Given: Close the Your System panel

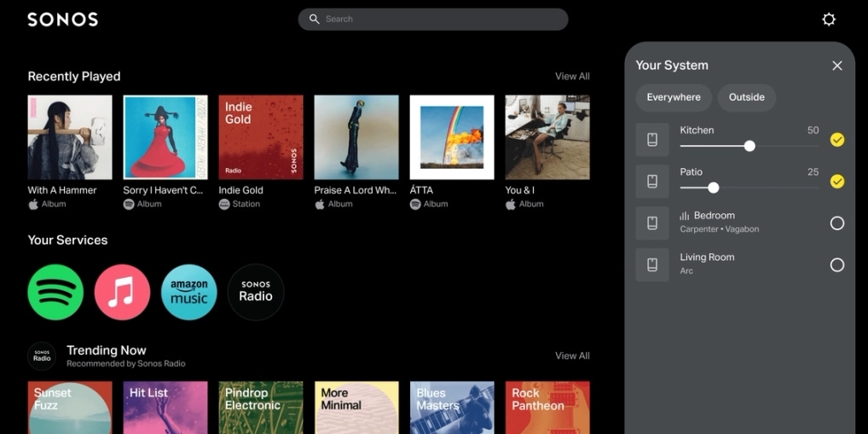Looking at the screenshot, I should pos(836,66).
